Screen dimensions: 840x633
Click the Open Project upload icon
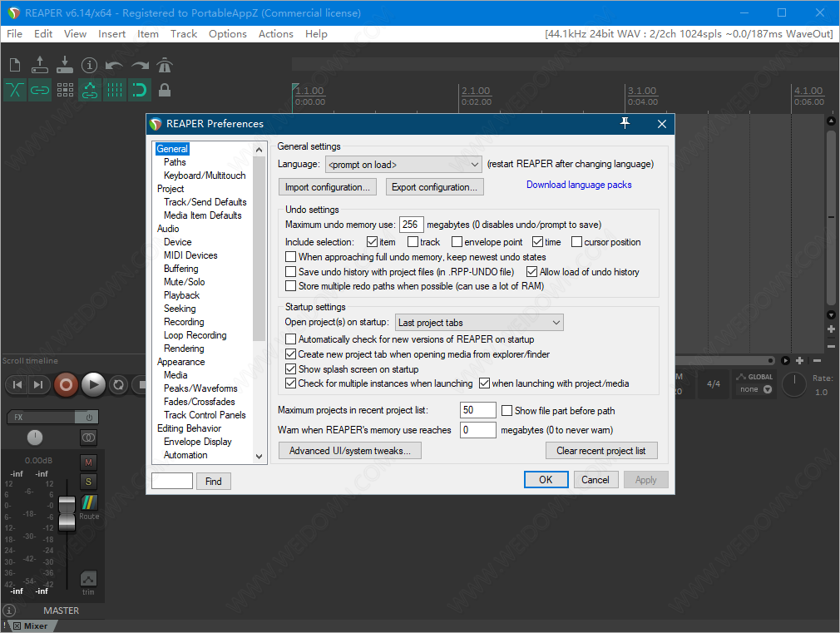pos(40,66)
